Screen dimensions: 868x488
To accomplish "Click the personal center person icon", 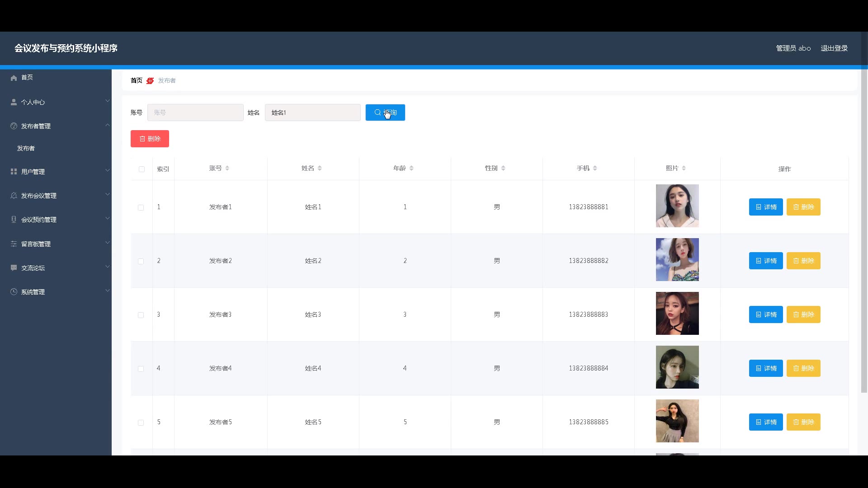I will click(x=14, y=102).
